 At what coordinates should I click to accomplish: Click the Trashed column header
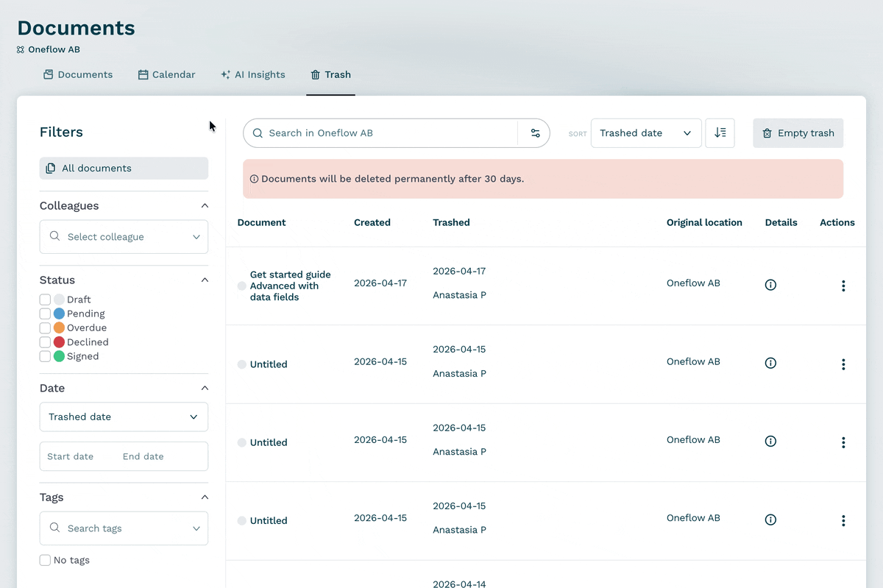click(x=451, y=222)
